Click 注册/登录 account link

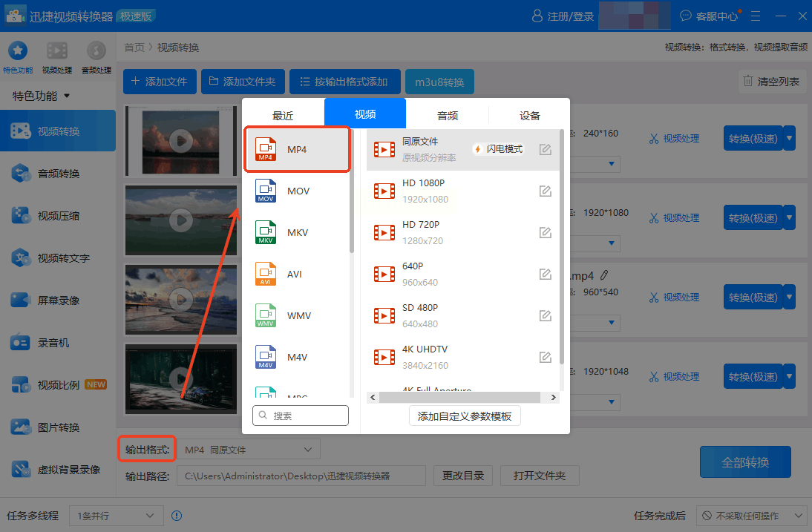(563, 16)
